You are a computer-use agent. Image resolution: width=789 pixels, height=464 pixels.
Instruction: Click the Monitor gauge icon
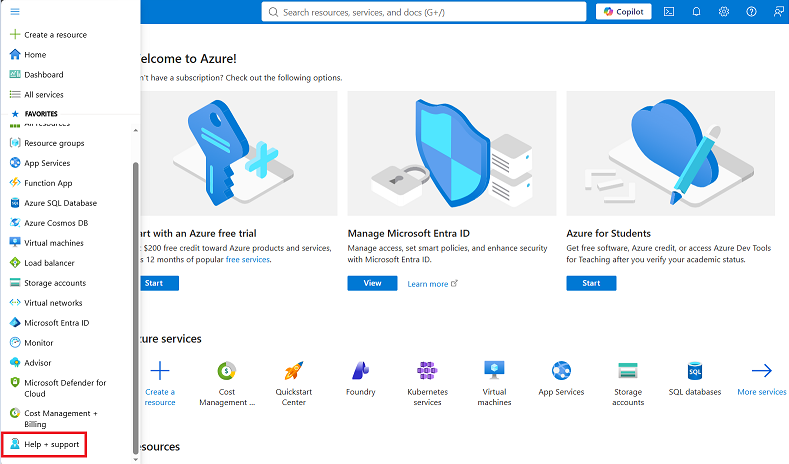pos(15,343)
